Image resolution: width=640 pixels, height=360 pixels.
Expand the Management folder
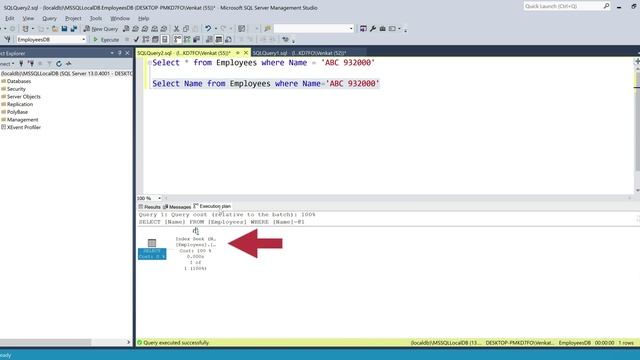[x=20, y=120]
